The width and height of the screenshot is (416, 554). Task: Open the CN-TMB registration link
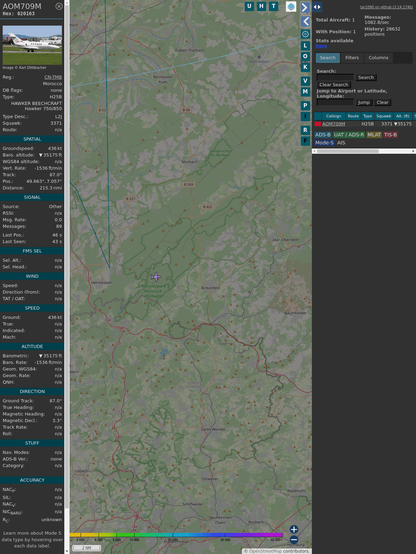pos(53,77)
